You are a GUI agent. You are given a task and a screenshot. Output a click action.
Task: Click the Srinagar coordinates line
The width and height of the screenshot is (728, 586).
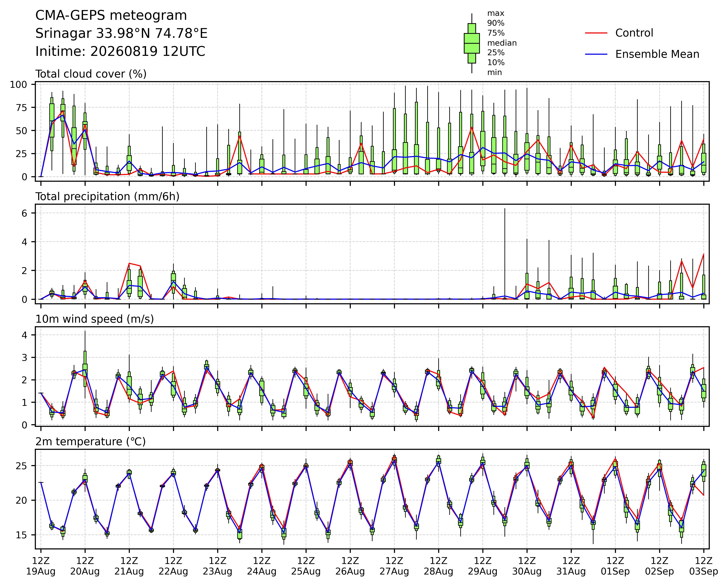coord(122,34)
